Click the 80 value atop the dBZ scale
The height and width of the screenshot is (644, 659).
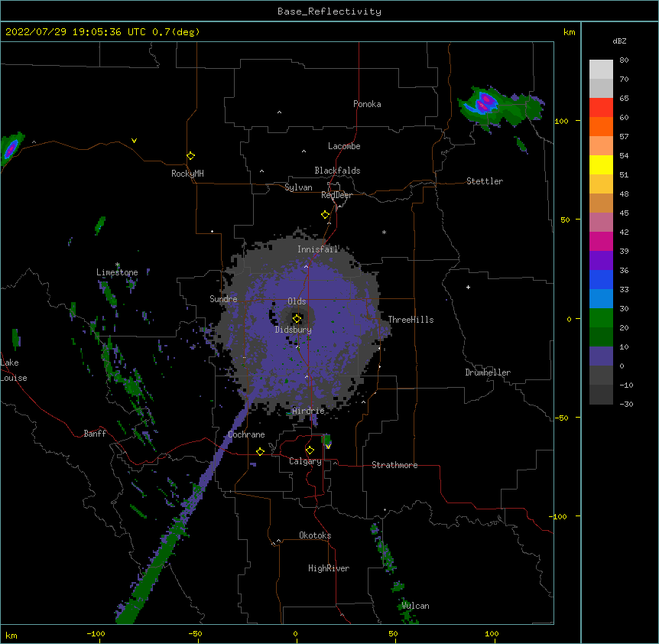point(624,60)
